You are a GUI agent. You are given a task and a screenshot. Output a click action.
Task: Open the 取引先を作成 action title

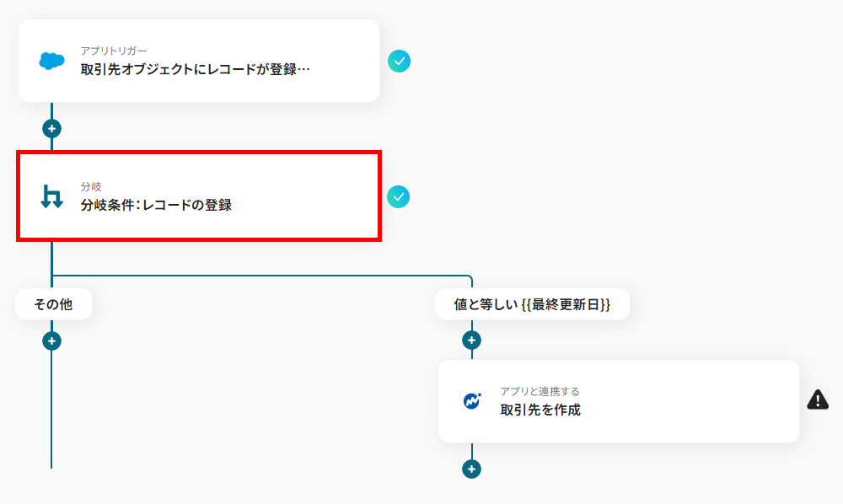[x=540, y=410]
